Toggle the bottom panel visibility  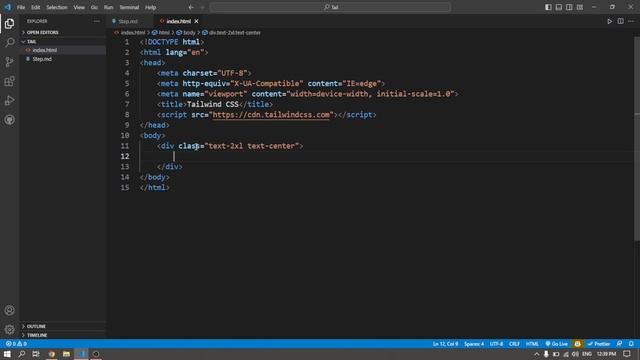point(559,7)
